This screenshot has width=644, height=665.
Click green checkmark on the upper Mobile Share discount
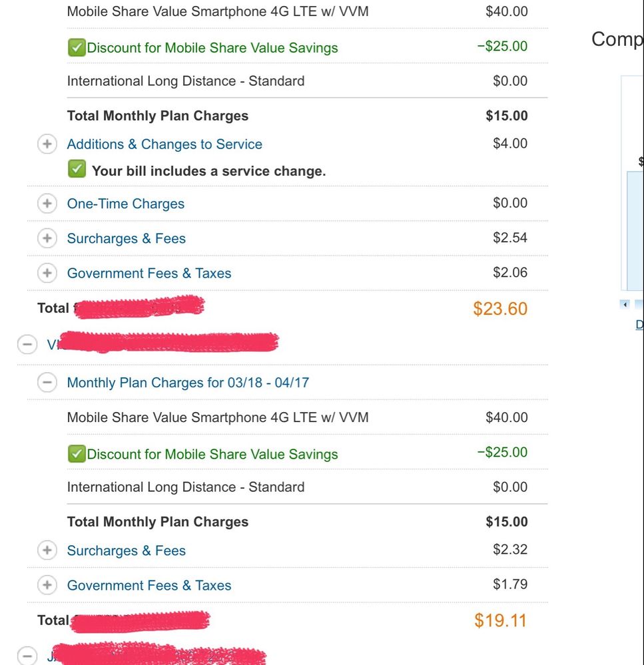(x=77, y=47)
